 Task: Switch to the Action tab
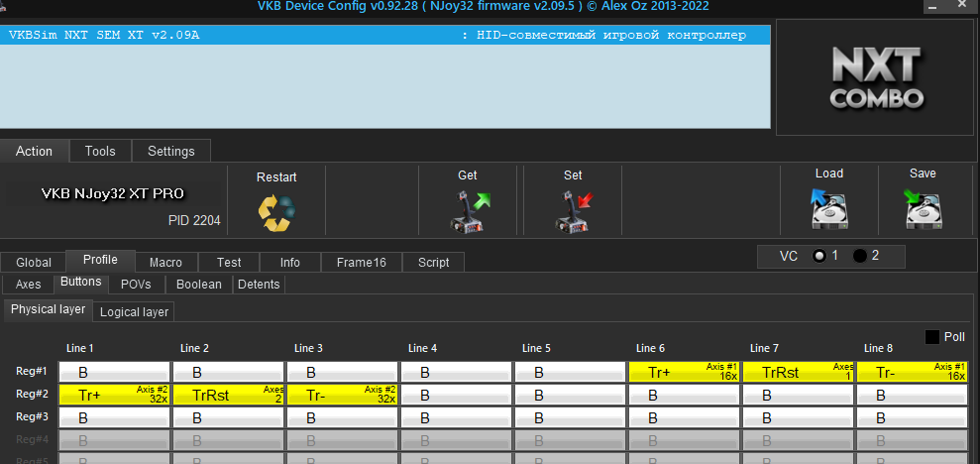pos(35,152)
